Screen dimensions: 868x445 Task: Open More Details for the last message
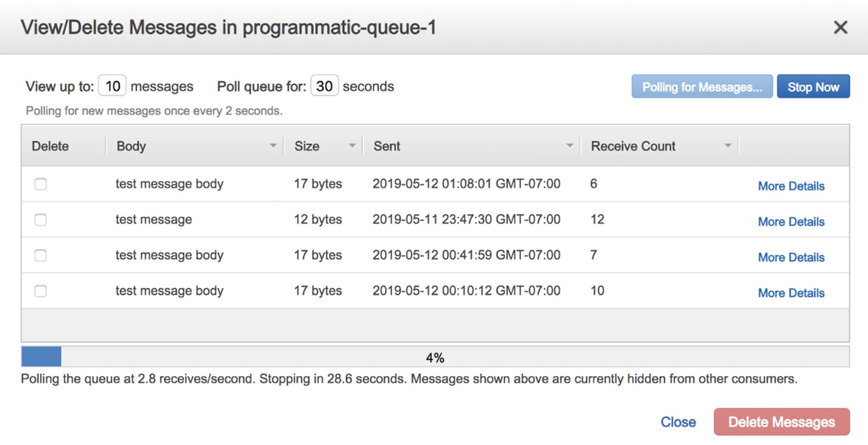(x=791, y=292)
